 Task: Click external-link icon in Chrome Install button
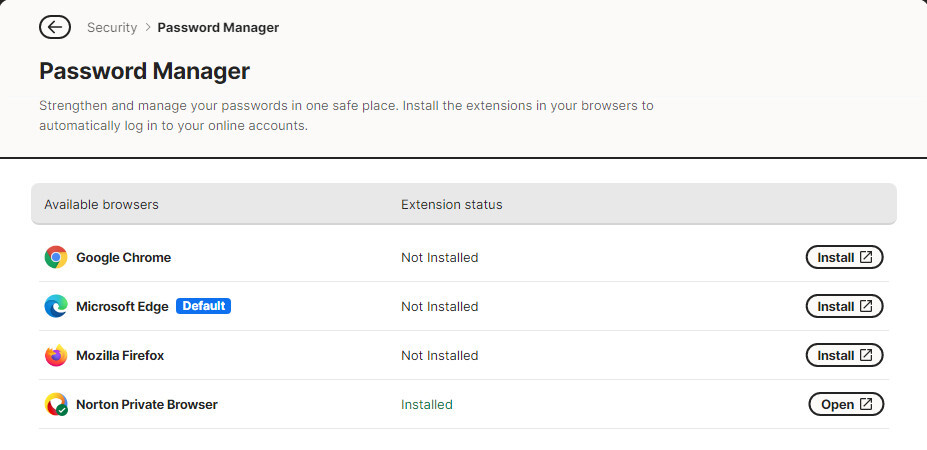[x=866, y=257]
